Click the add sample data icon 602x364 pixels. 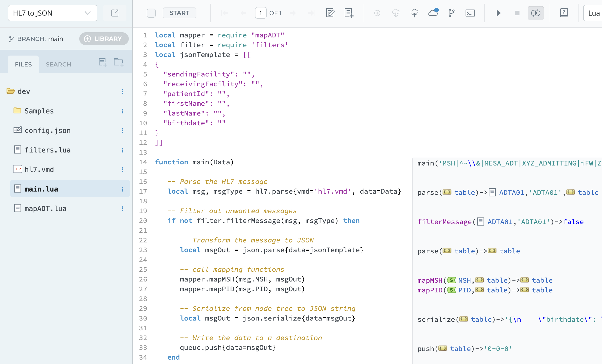[x=349, y=13]
